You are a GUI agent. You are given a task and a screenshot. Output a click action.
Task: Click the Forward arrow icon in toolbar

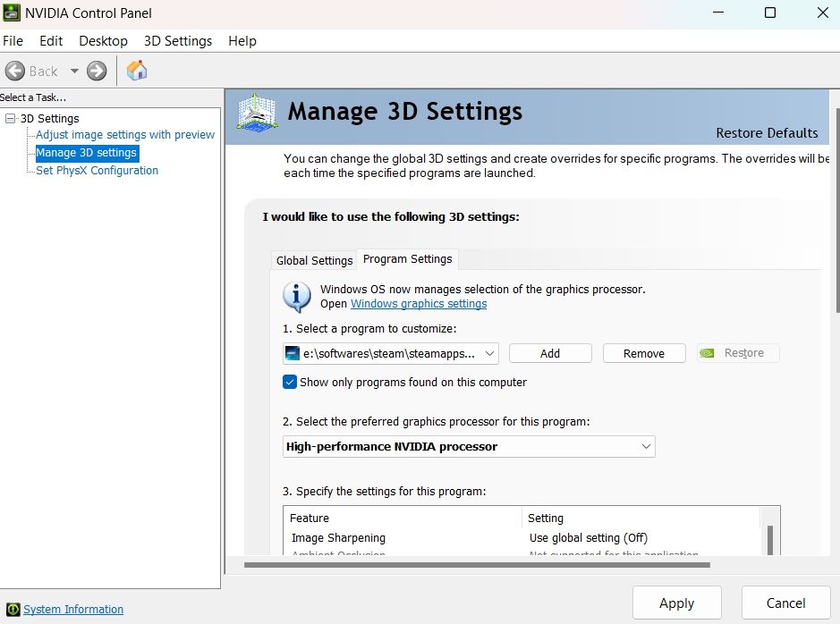click(97, 71)
